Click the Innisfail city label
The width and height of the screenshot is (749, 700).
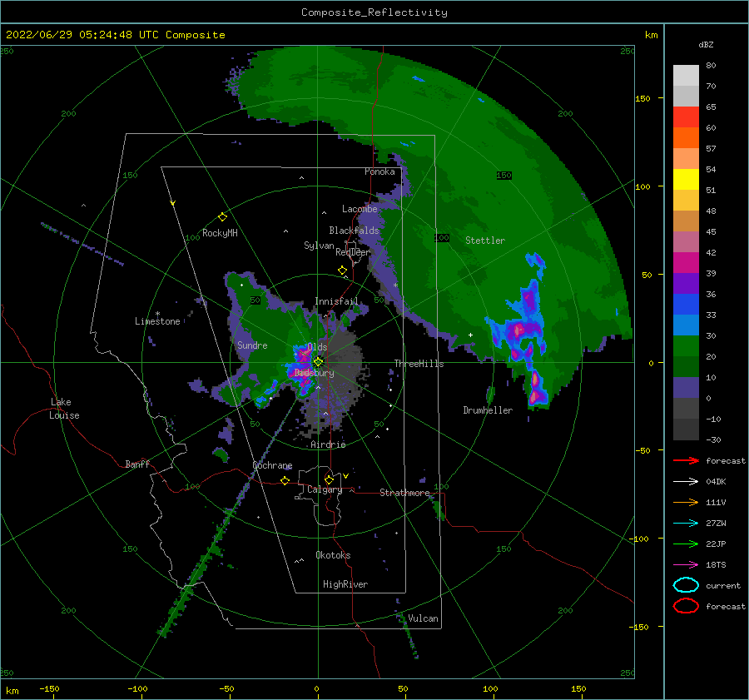click(x=336, y=301)
